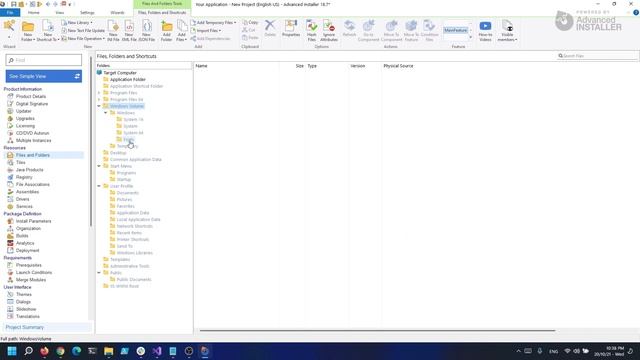The image size is (640, 360).
Task: Switch to the Home ribbon tab
Action: point(33,13)
